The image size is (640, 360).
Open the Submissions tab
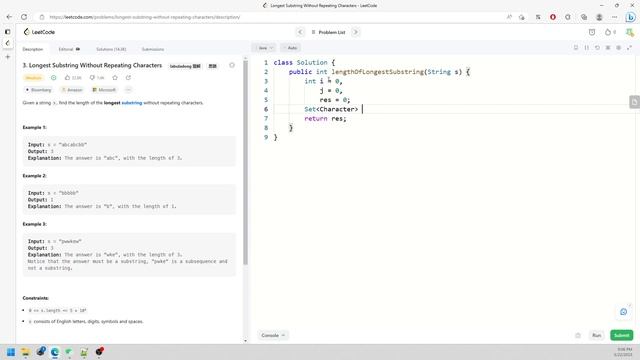(153, 49)
